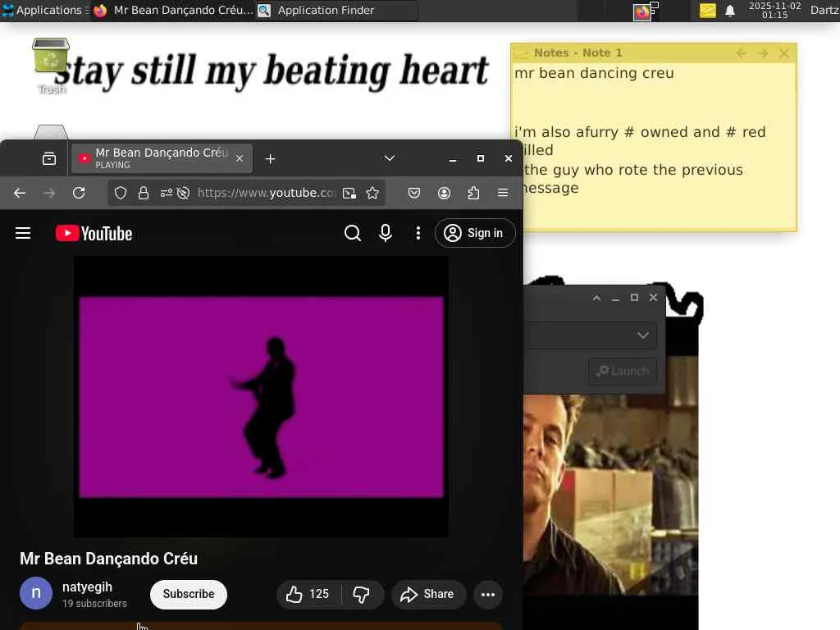The height and width of the screenshot is (630, 840).
Task: Expand Application Finder command dropdown arrow
Action: pos(643,336)
